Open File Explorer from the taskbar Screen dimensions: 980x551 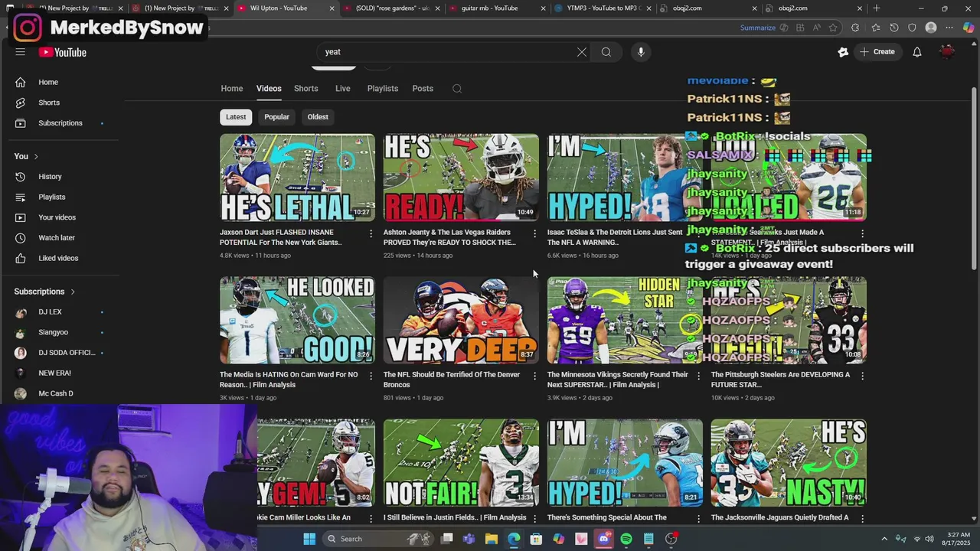point(492,539)
